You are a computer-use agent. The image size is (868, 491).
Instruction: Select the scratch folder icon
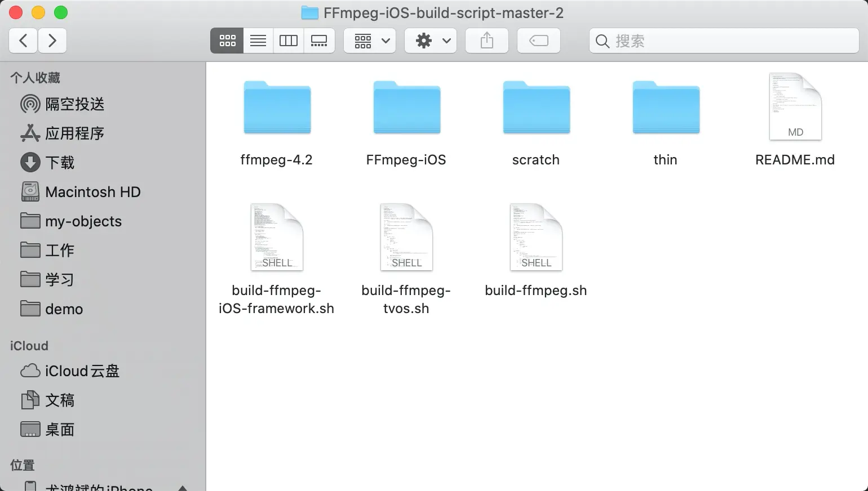[536, 108]
